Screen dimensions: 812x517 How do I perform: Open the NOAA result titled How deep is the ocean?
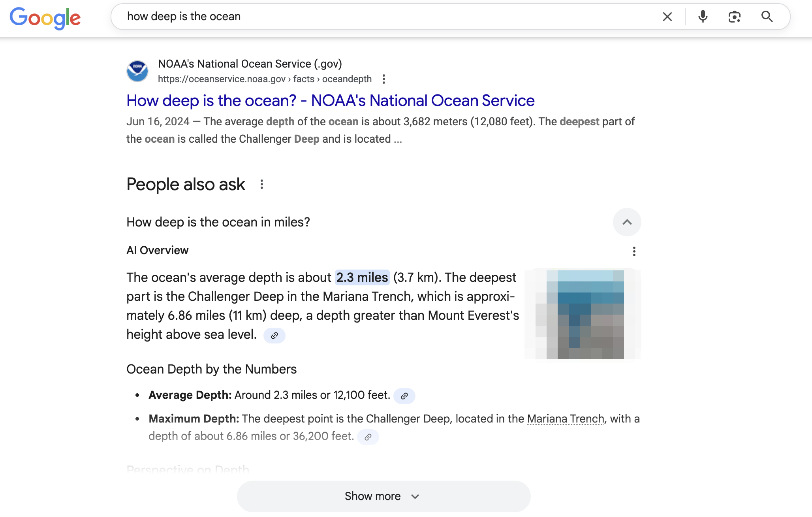tap(330, 100)
